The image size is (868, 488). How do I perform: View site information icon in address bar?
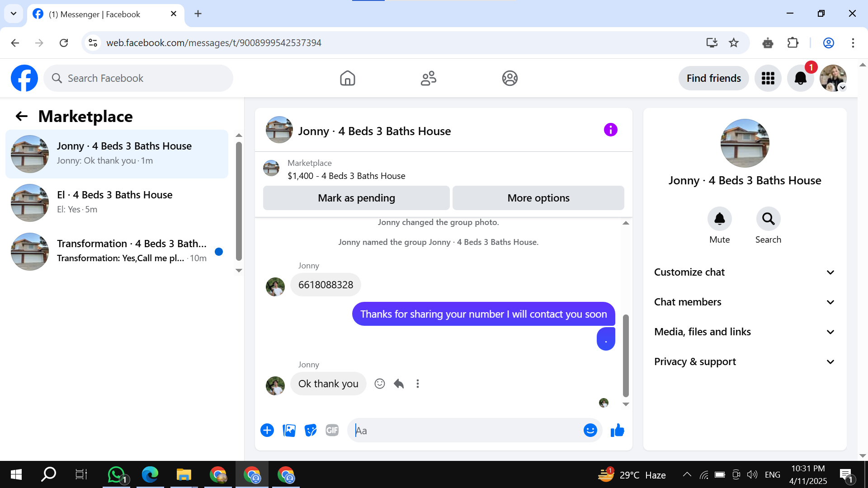[93, 43]
